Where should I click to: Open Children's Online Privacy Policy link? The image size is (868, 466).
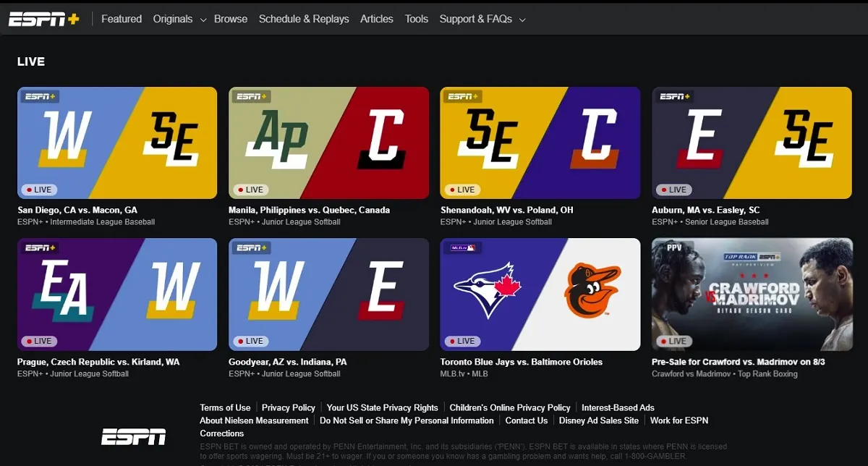[510, 408]
